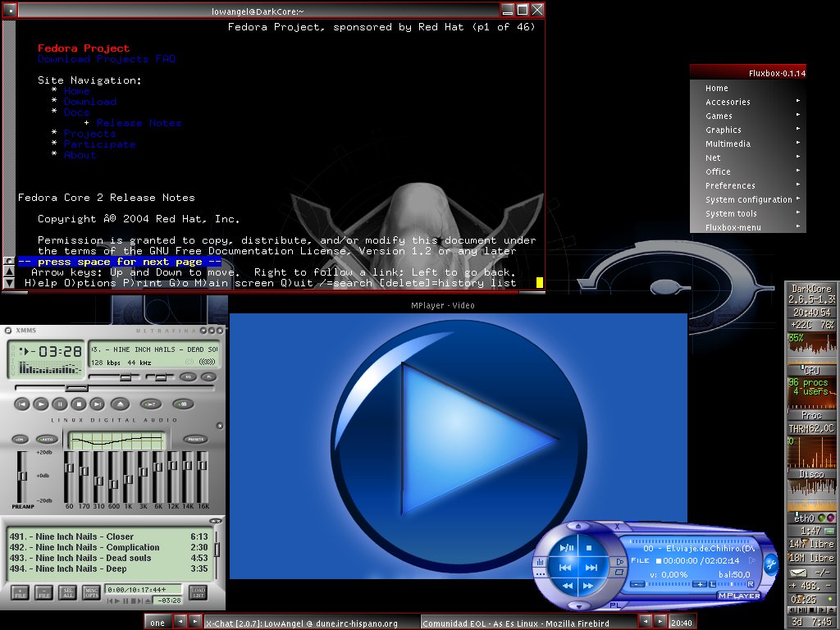
Task: Click the PREAMP slider in the equalizer
Action: pyautogui.click(x=23, y=476)
